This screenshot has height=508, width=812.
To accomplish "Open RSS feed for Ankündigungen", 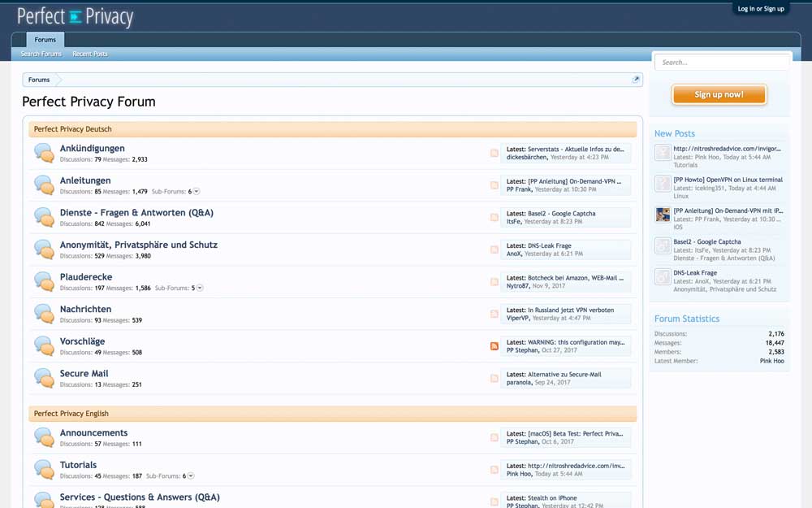I will 494,153.
